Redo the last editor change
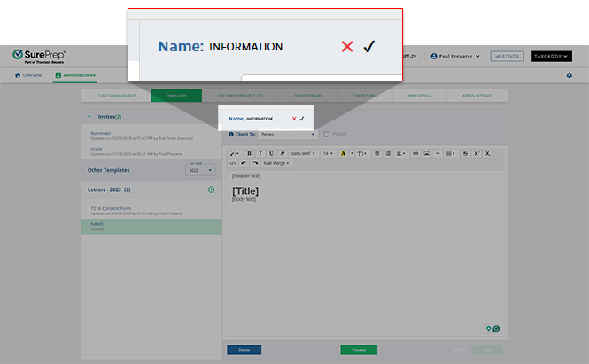This screenshot has height=364, width=589. (255, 163)
